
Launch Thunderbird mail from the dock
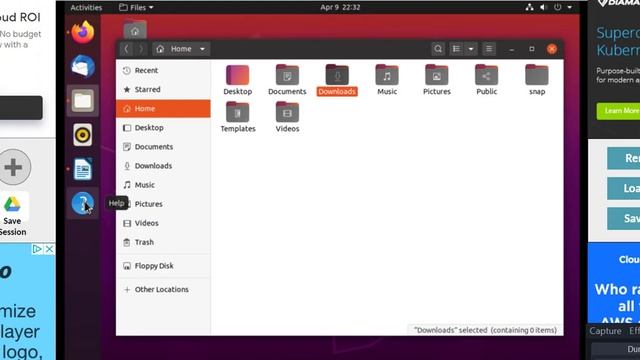tap(83, 66)
